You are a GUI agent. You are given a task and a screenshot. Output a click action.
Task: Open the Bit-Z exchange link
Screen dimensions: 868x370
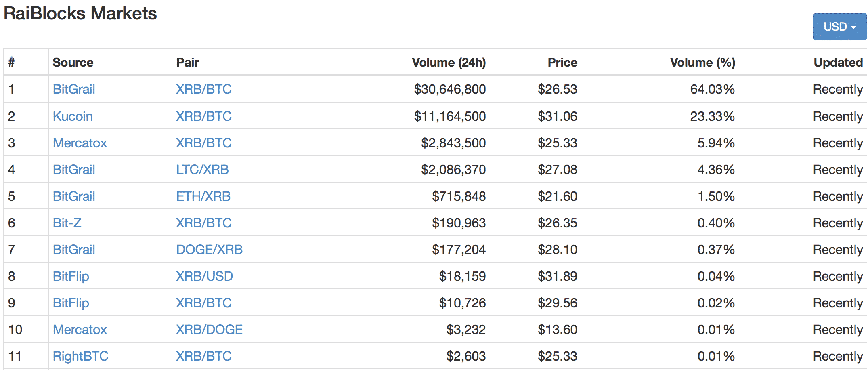67,223
